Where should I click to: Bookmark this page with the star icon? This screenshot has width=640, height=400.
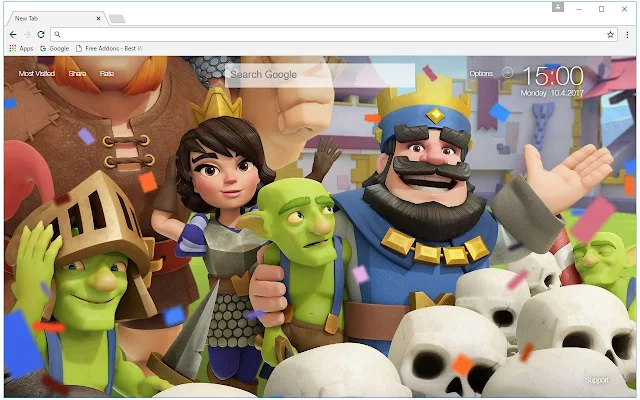pos(610,35)
